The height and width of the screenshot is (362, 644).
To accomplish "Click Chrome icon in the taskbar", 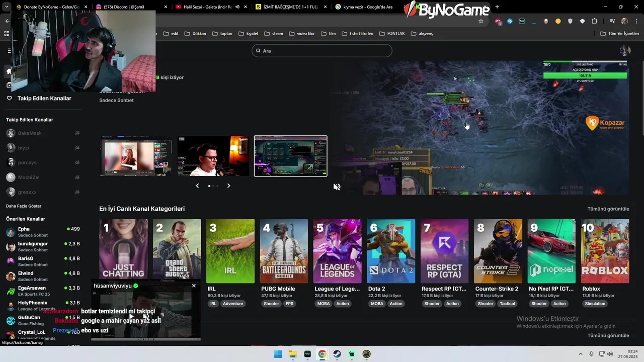I will (x=322, y=354).
